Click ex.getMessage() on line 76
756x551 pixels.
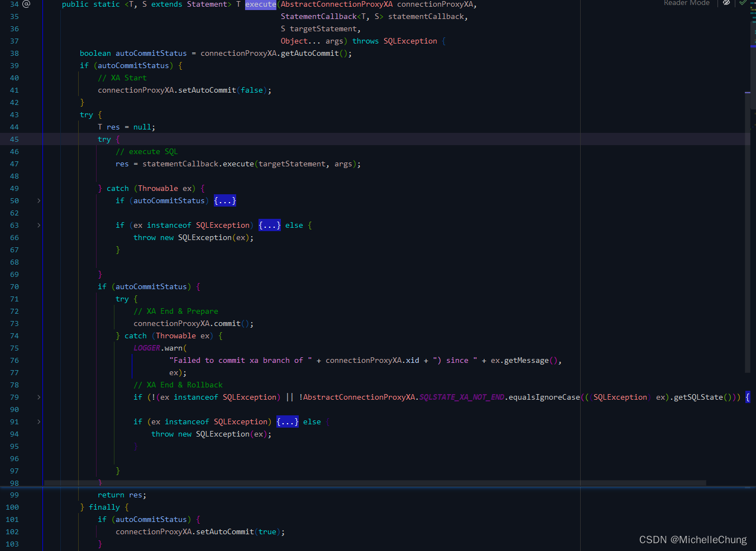[524, 360]
